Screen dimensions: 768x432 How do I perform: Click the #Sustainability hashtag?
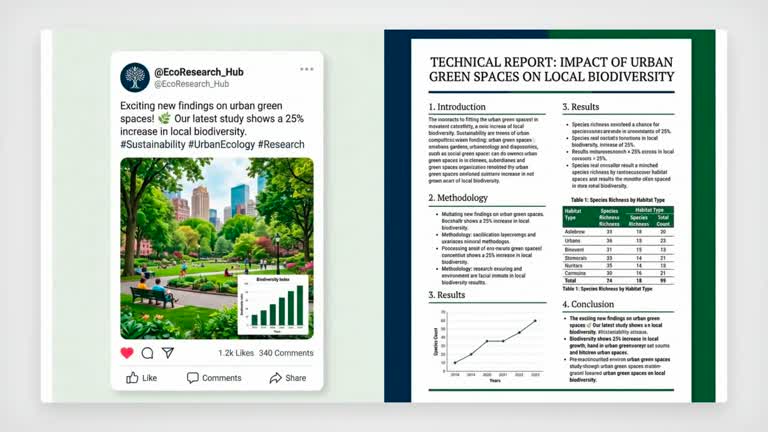153,144
